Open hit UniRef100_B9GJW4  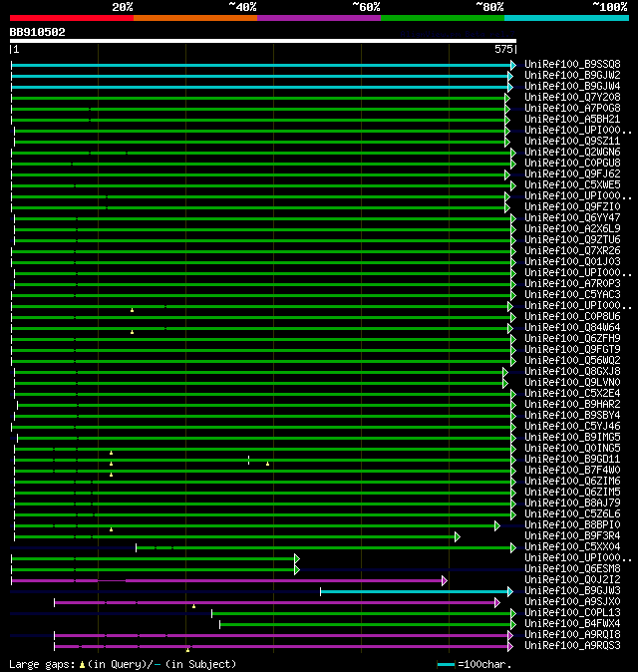tap(572, 86)
